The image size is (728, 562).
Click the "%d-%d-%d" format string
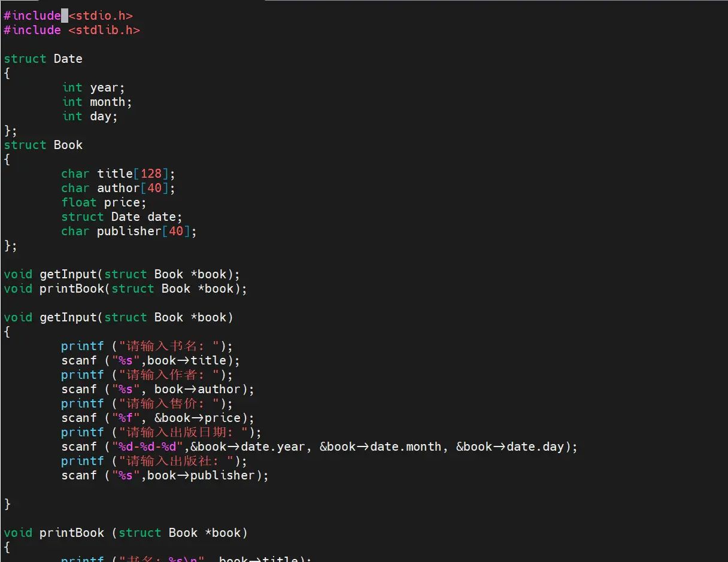[x=147, y=446]
